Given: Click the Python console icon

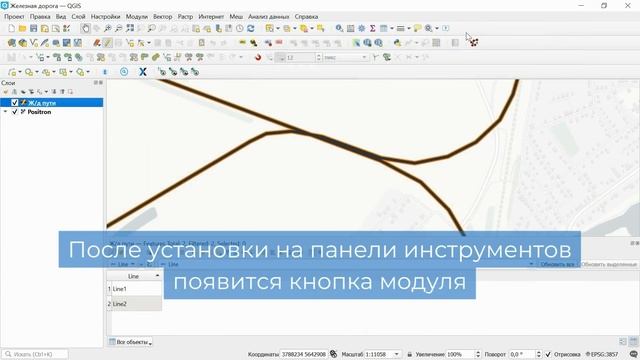Looking at the screenshot, I should tap(397, 42).
